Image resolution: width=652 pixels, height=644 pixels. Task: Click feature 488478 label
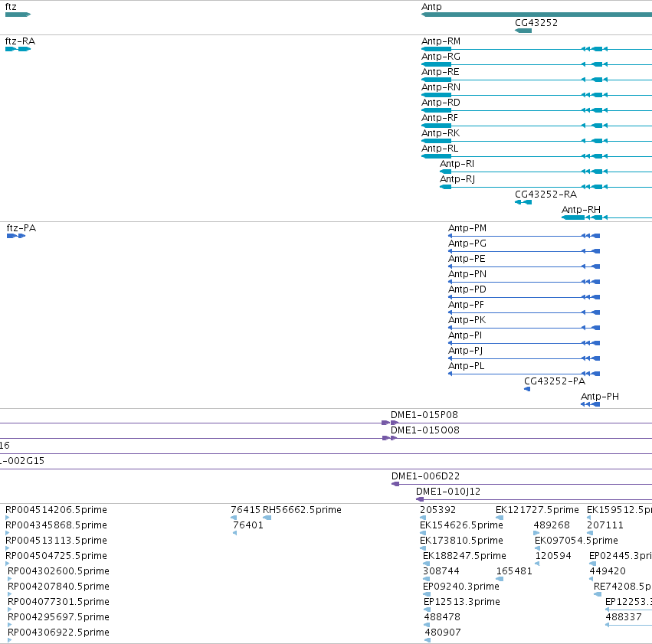442,617
